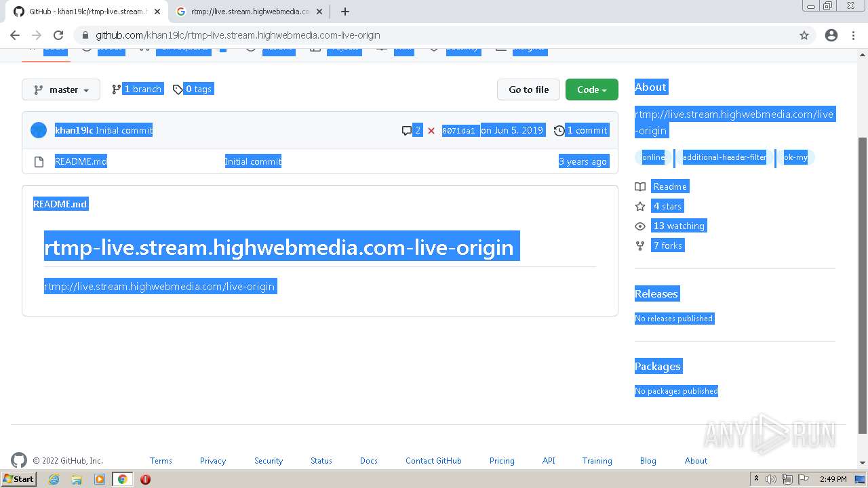This screenshot has width=868, height=488.
Task: Open the Status footer link
Action: click(321, 460)
